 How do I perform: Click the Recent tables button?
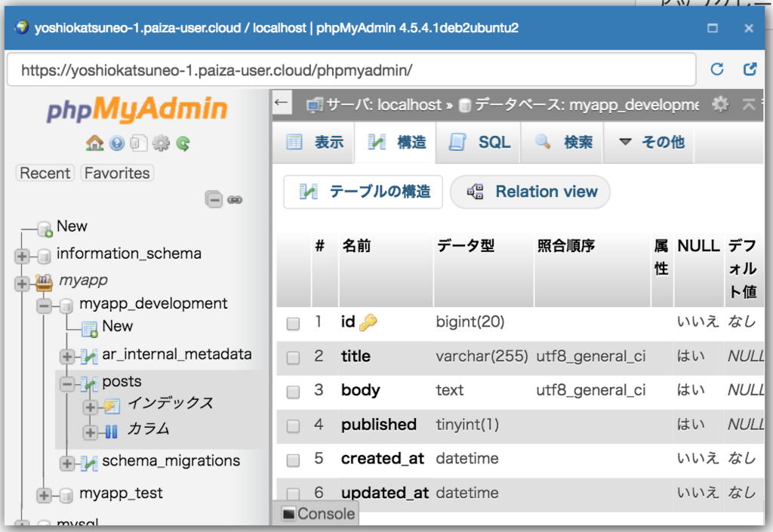(x=45, y=173)
